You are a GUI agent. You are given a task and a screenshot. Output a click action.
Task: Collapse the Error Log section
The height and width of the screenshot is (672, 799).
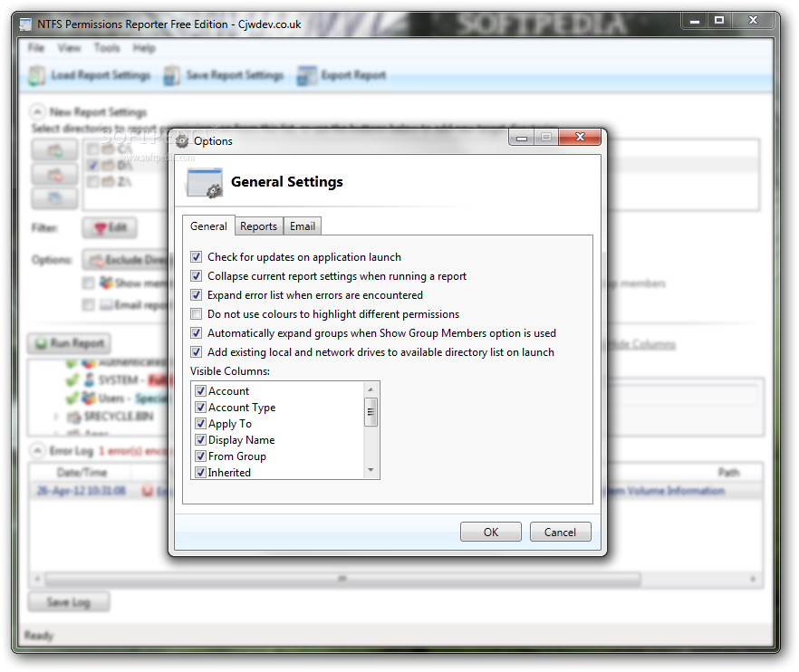(37, 451)
